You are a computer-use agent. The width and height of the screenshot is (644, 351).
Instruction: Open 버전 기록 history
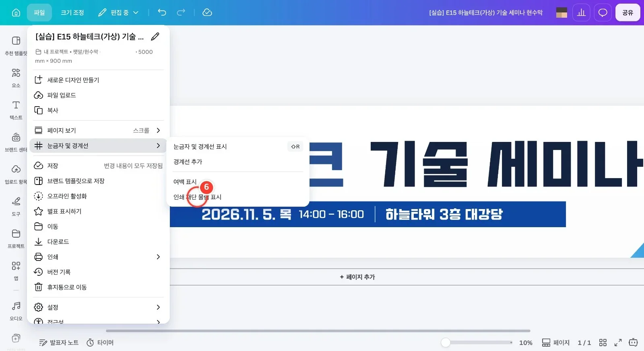[98, 272]
